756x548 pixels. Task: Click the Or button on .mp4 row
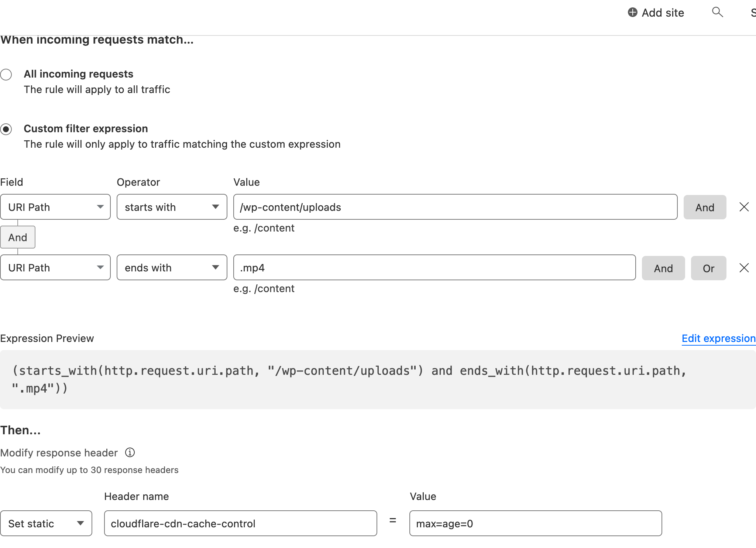708,268
